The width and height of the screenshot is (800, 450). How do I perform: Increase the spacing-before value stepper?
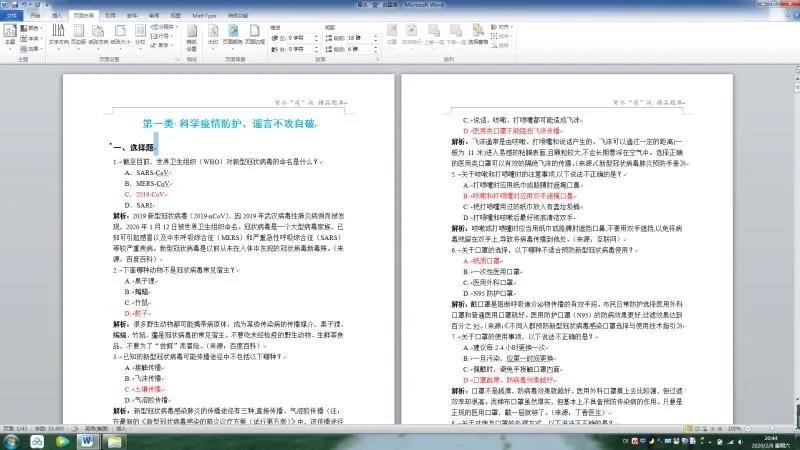373,35
